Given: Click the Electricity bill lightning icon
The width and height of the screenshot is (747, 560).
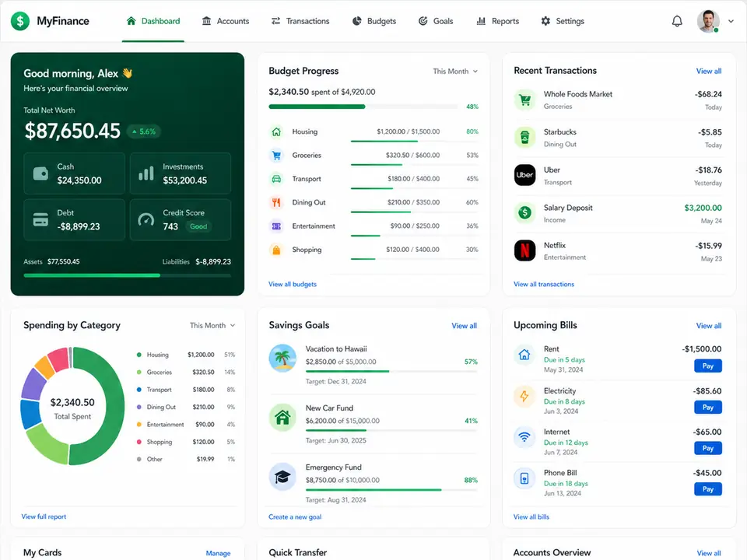Looking at the screenshot, I should point(524,396).
